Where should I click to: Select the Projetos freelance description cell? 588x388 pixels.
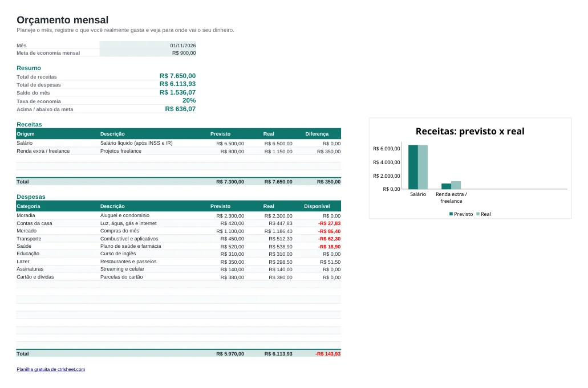[x=121, y=151]
